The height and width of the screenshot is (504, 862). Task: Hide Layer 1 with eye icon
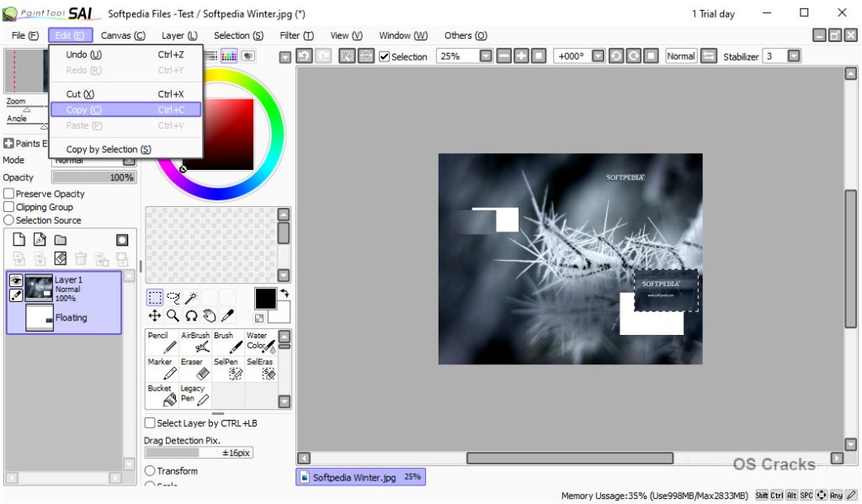pyautogui.click(x=16, y=280)
